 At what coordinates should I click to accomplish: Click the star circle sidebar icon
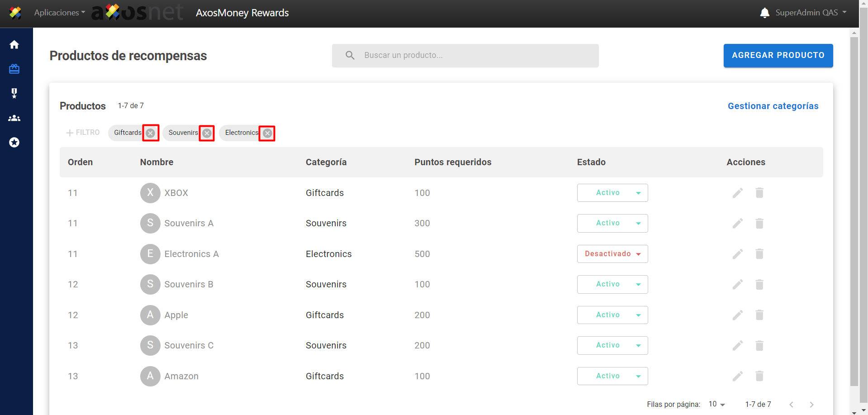(14, 143)
